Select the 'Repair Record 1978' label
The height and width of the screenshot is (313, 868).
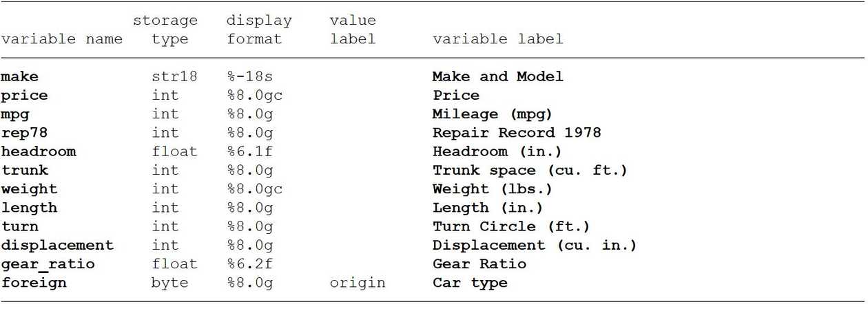point(517,133)
